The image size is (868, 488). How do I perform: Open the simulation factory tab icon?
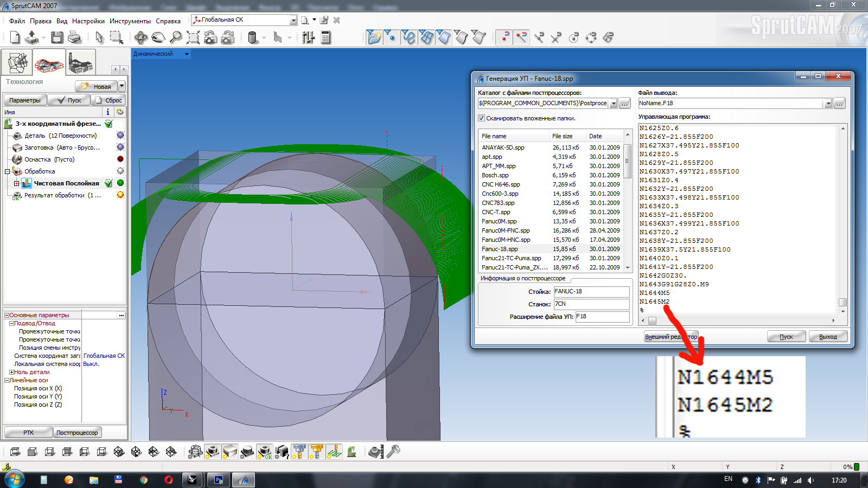click(81, 63)
